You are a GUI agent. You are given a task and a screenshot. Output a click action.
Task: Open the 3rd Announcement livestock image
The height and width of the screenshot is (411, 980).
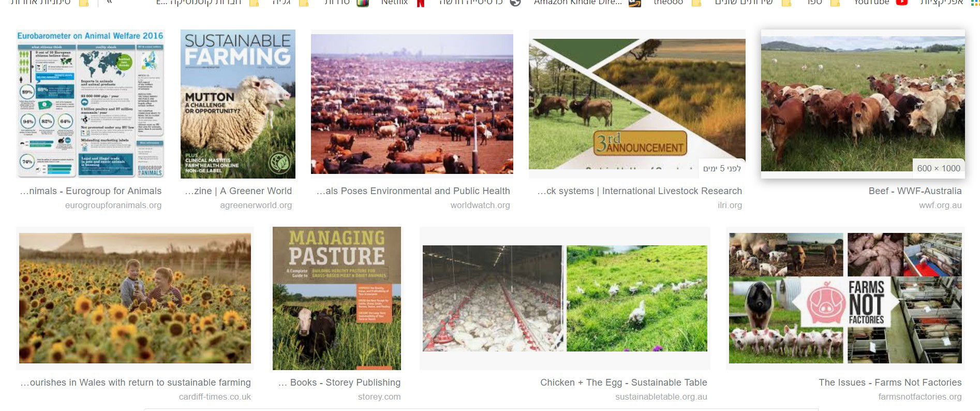point(637,104)
